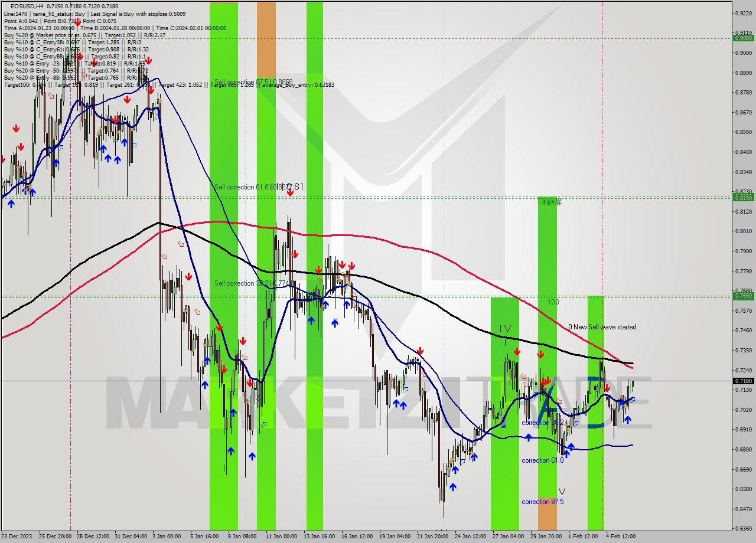Select the '11 Jan 00:00' time label
Screen dimensions: 756x543
click(x=281, y=537)
